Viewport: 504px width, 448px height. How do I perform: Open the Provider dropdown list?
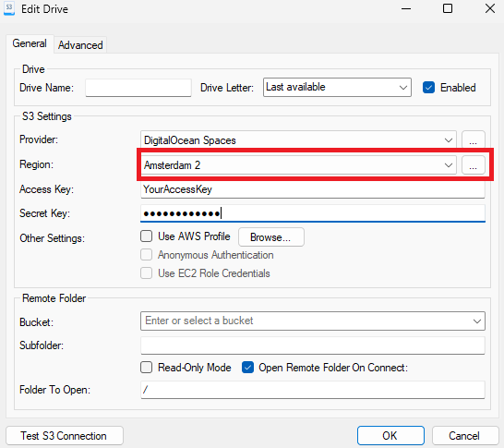pyautogui.click(x=298, y=140)
